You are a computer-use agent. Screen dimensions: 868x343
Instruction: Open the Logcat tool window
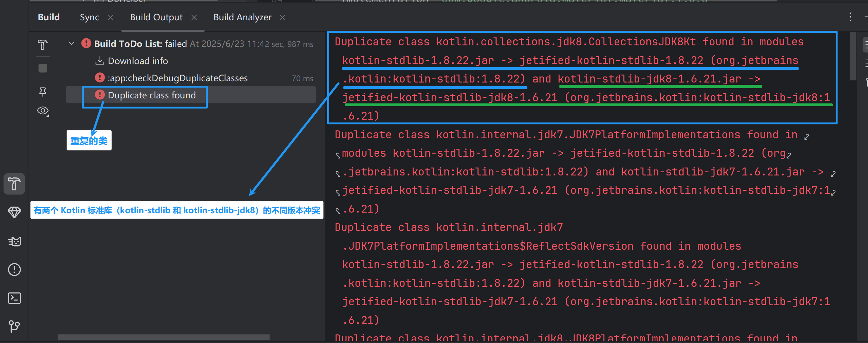pyautogui.click(x=14, y=241)
